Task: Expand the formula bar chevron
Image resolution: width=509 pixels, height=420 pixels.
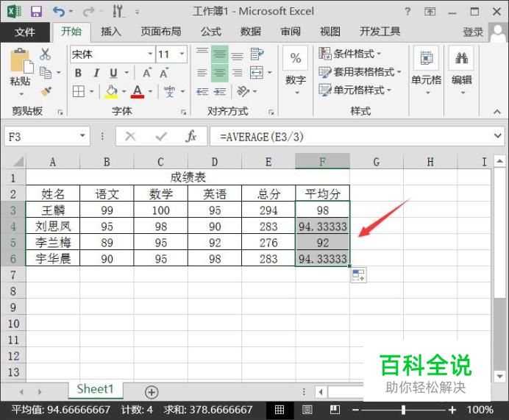Action: 498,135
